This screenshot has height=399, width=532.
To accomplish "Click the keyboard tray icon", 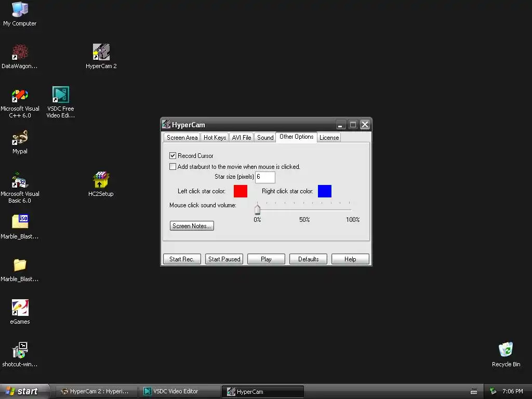I will coord(474,392).
